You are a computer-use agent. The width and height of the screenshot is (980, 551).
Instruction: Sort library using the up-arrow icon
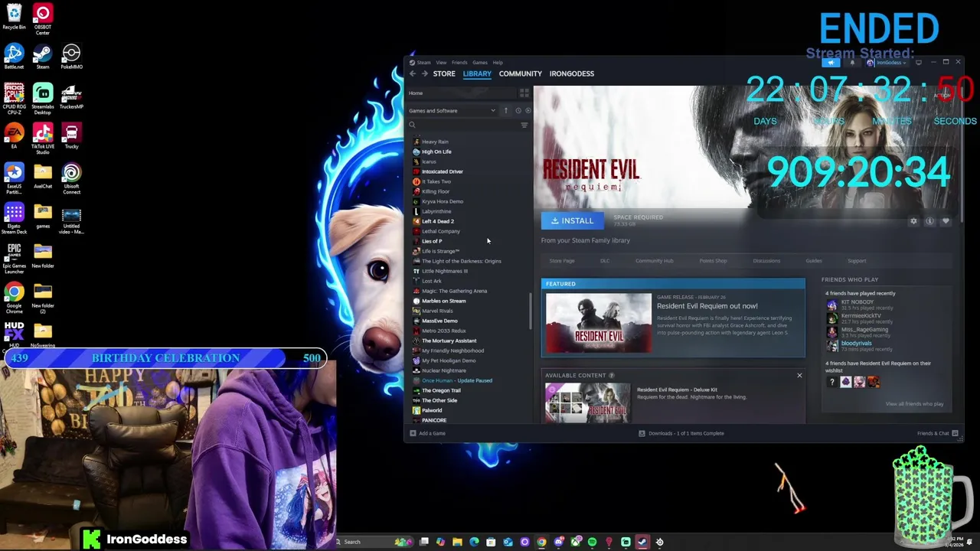pyautogui.click(x=505, y=110)
